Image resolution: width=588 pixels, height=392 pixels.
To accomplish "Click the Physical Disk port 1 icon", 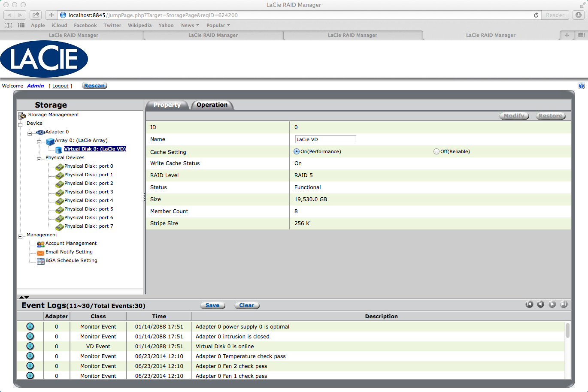I will pos(60,176).
